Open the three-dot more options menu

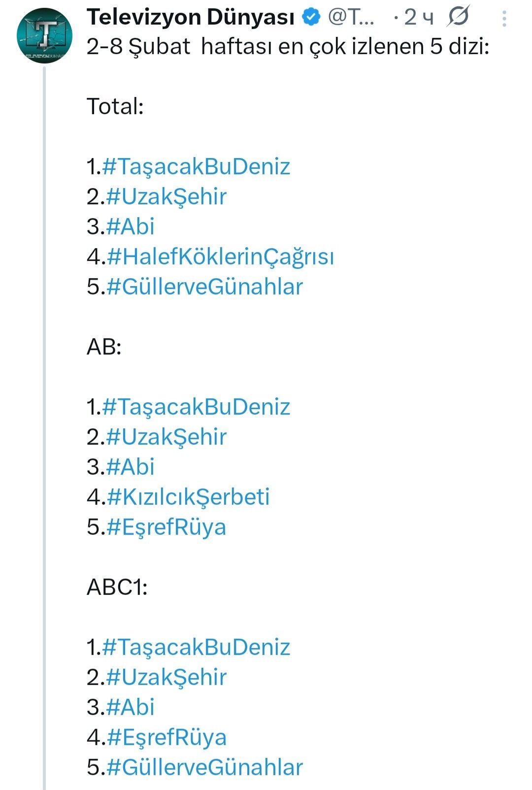pyautogui.click(x=504, y=19)
